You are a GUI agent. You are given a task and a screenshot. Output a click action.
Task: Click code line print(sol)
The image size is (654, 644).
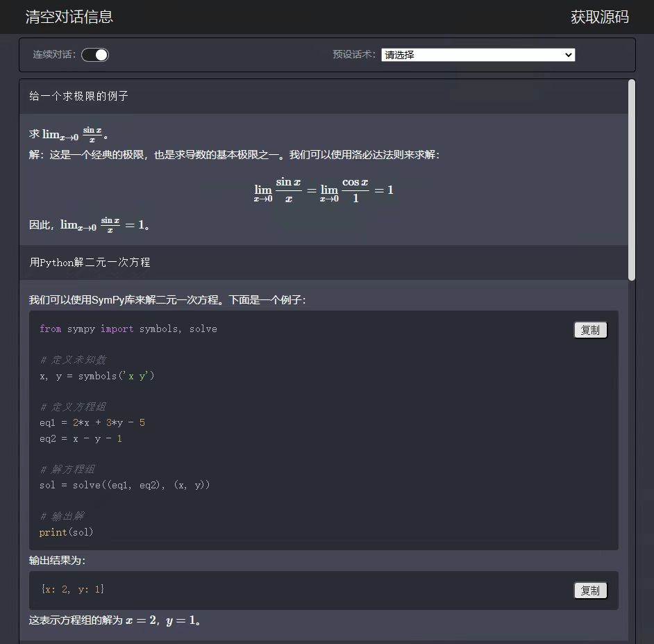pyautogui.click(x=66, y=532)
